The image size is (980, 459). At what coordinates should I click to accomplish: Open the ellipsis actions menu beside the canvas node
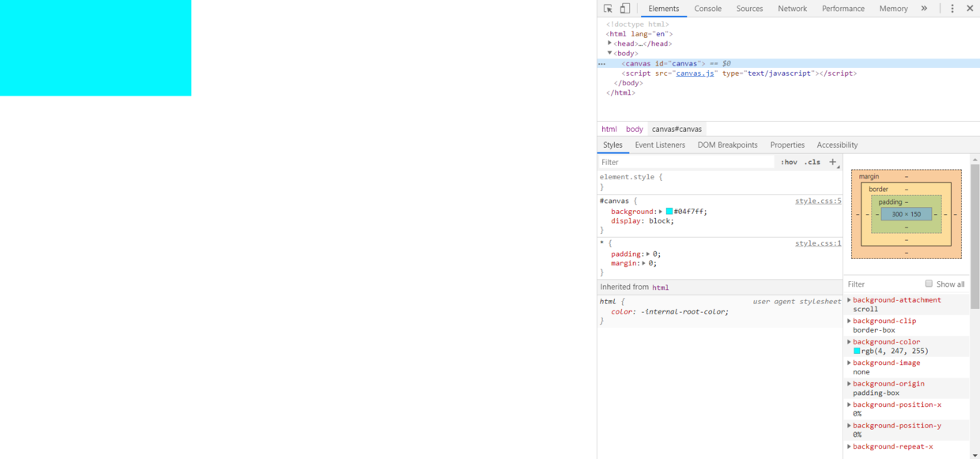(601, 64)
